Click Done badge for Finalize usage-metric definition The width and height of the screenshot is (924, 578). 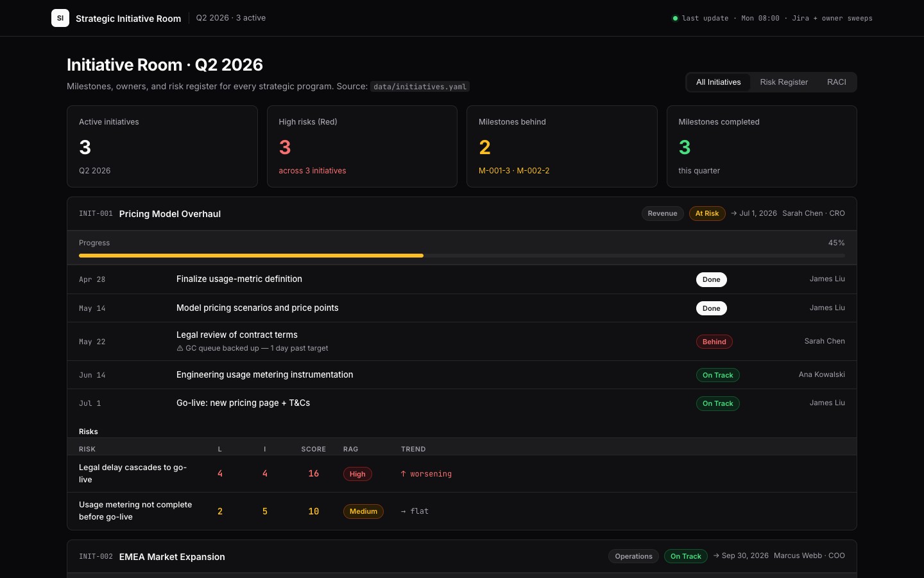click(x=712, y=279)
